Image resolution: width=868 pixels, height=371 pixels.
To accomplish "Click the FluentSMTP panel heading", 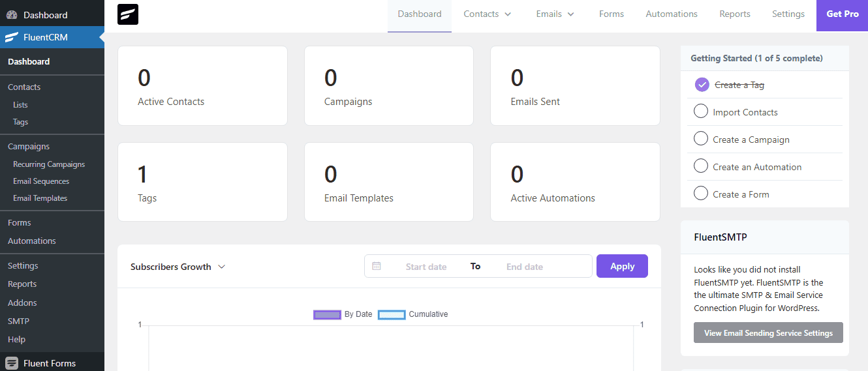I will (721, 237).
